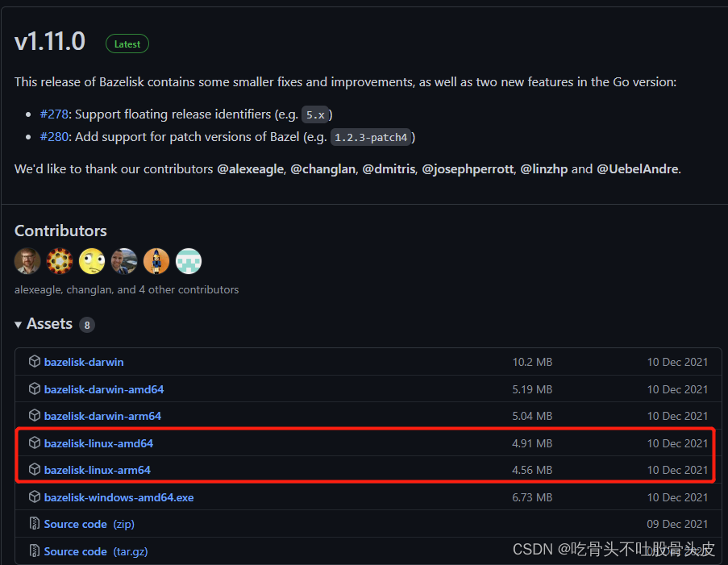This screenshot has width=728, height=565.
Task: Open the teal pixel identicon contributor avatar
Action: pyautogui.click(x=189, y=261)
